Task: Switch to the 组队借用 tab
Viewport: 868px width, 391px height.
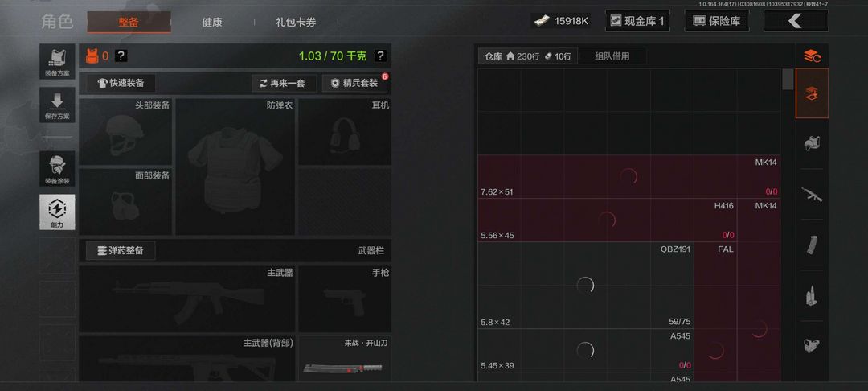Action: (x=612, y=56)
